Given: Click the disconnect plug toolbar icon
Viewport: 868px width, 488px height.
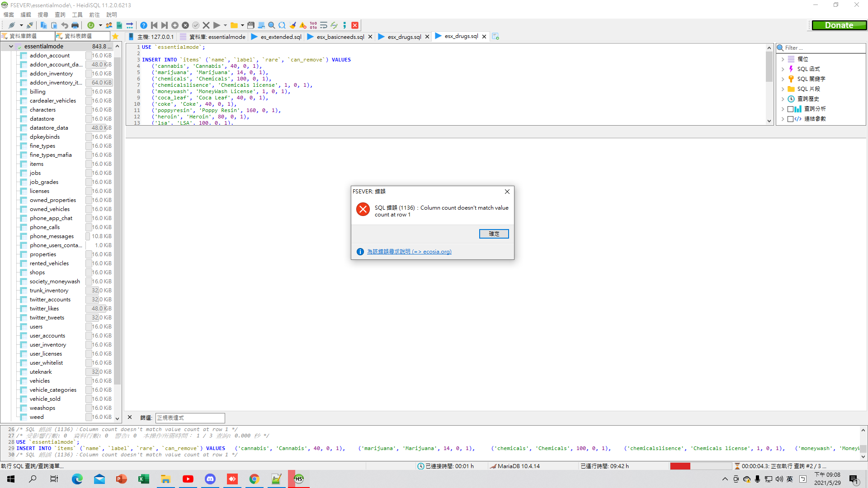Looking at the screenshot, I should tap(30, 25).
